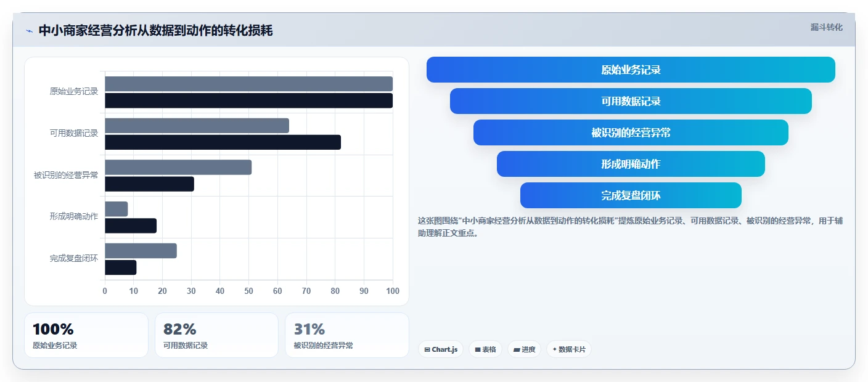Click the x-axis tick label 10
This screenshot has width=868, height=382.
(134, 291)
